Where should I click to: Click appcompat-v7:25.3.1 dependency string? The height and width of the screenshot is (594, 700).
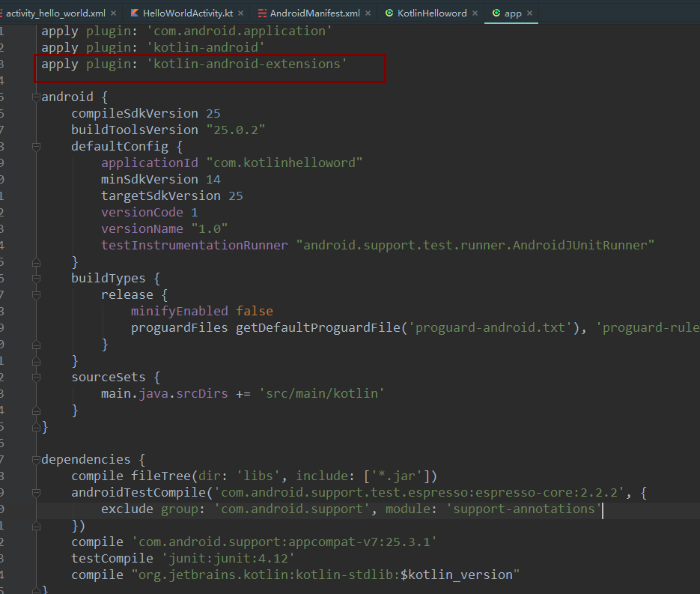[284, 542]
